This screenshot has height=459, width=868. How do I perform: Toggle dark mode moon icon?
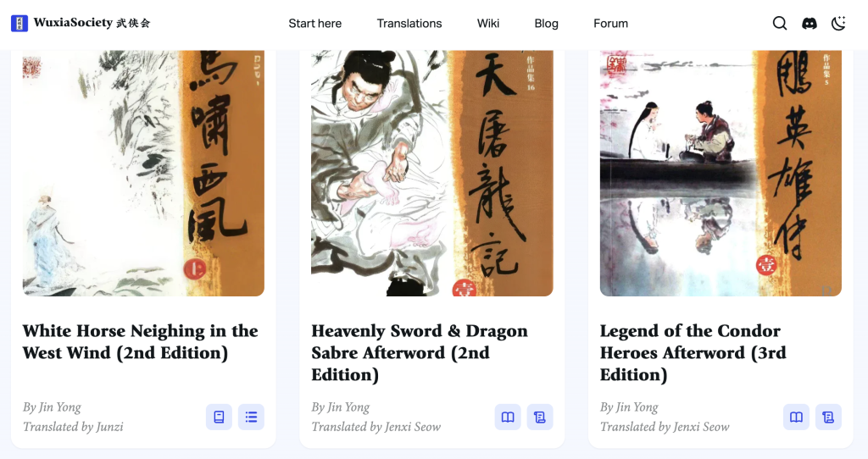tap(838, 23)
